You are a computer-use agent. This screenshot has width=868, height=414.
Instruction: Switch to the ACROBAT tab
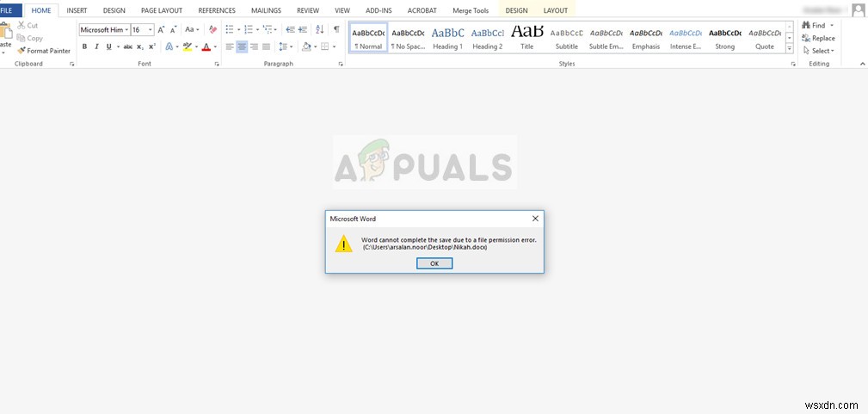click(422, 10)
